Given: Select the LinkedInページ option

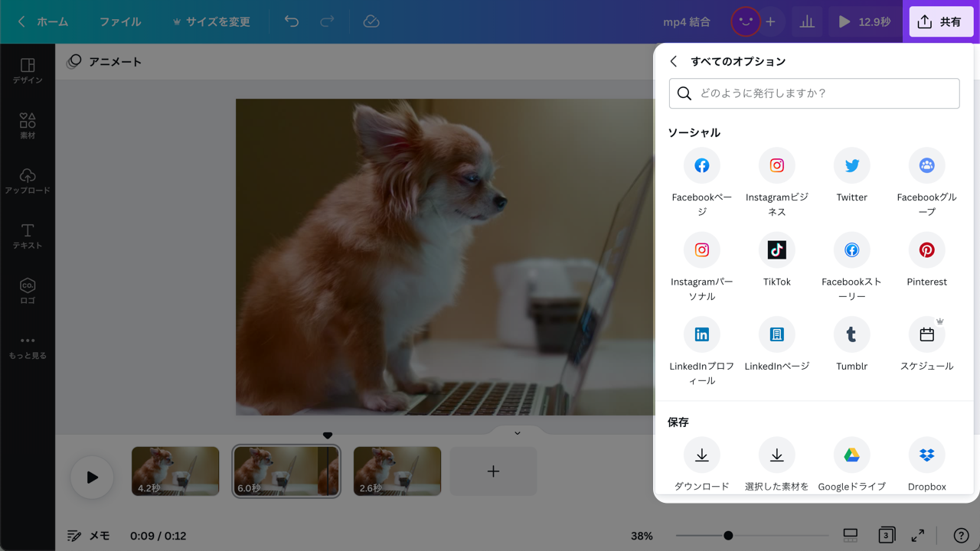Looking at the screenshot, I should 776,334.
